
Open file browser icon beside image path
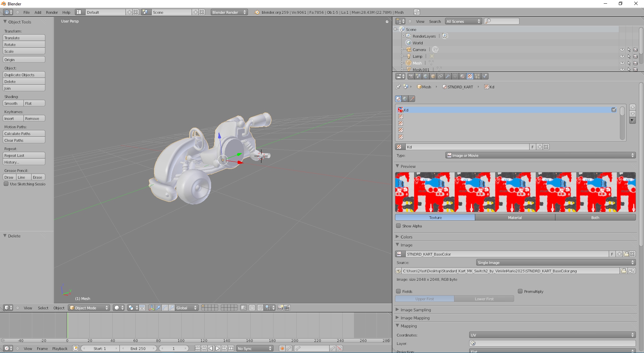[x=624, y=271]
